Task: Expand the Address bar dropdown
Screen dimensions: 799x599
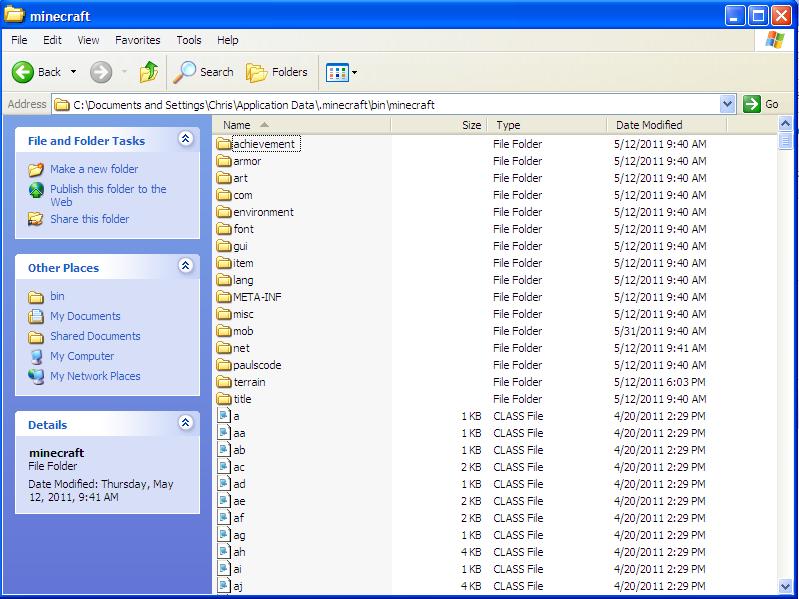Action: point(727,104)
